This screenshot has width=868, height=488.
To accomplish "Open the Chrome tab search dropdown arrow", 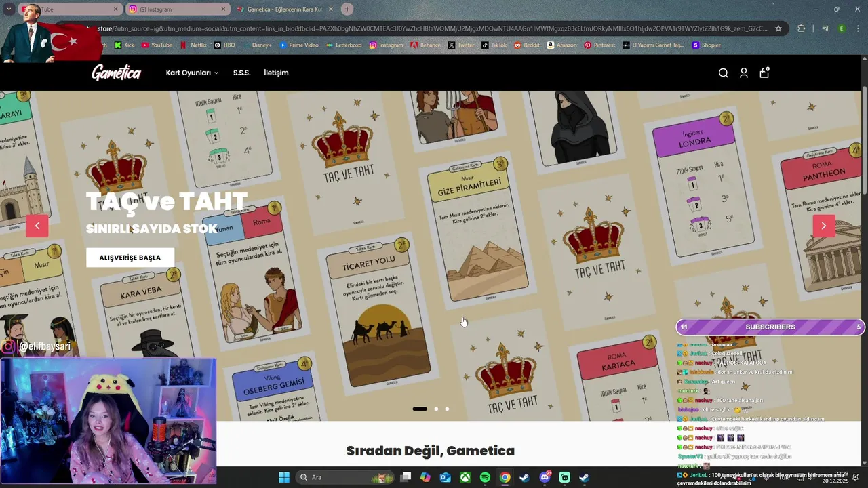I will pyautogui.click(x=9, y=9).
